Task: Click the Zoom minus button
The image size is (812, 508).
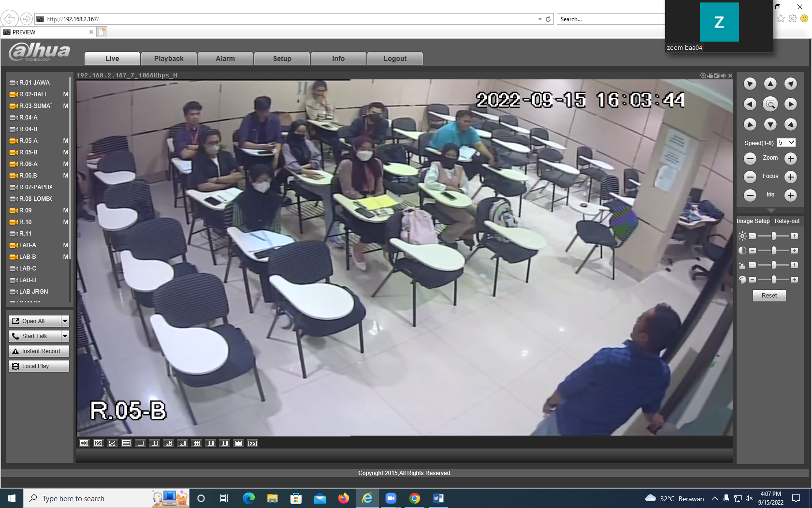Action: [x=750, y=158]
